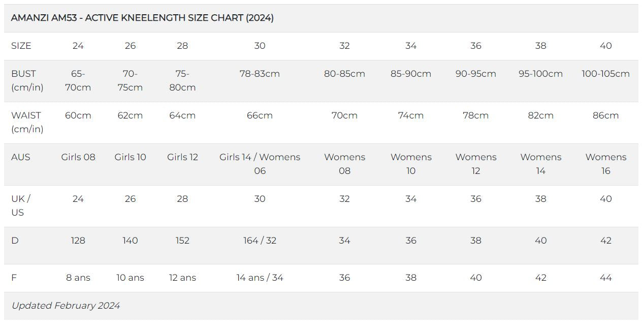The width and height of the screenshot is (644, 327).
Task: Select the 'UK / US' row label
Action: (x=21, y=205)
